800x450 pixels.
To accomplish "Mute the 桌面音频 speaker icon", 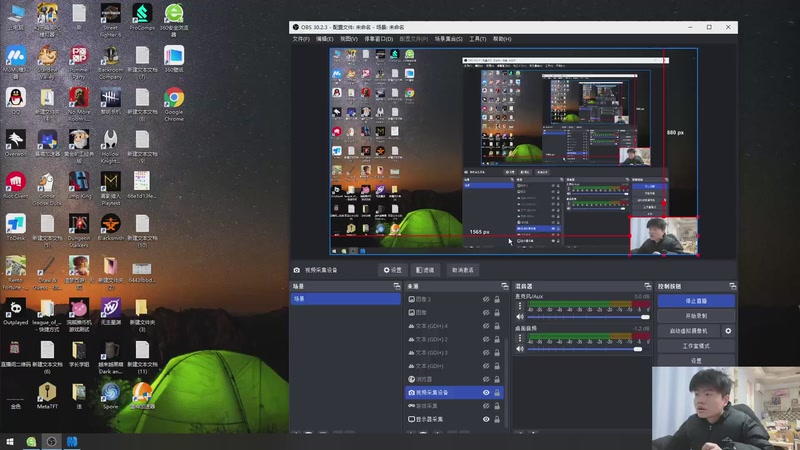I will click(520, 349).
